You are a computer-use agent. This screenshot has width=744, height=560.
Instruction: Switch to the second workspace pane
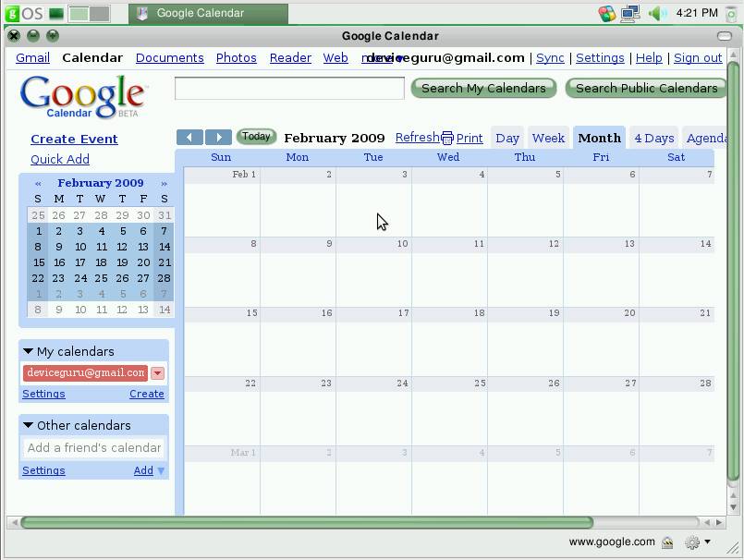pos(99,13)
